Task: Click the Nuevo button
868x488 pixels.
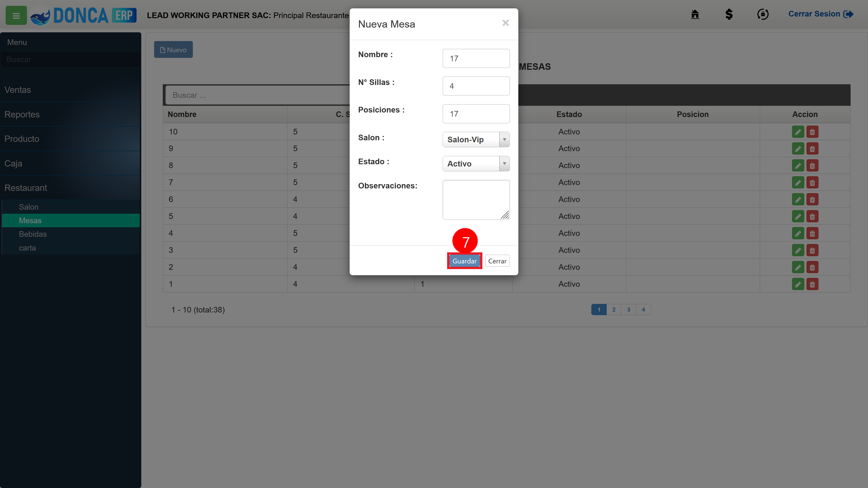Action: 173,49
